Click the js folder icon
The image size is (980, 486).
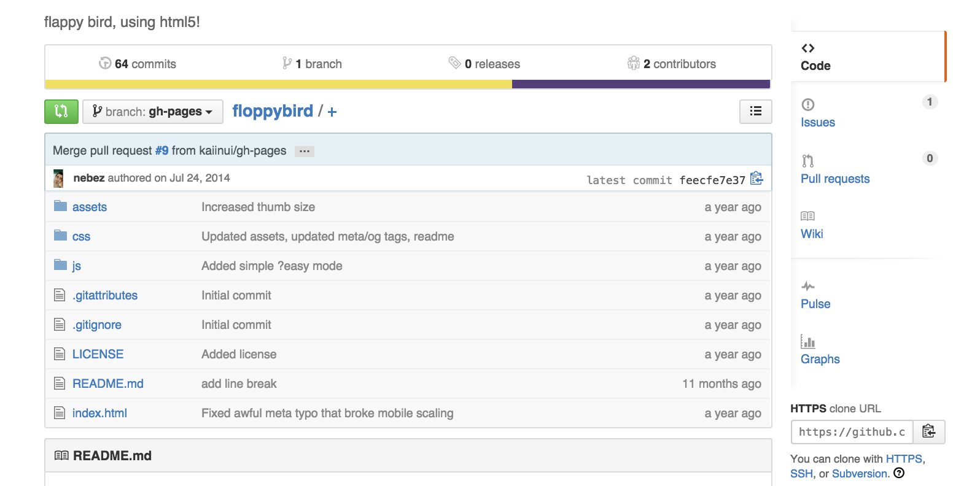tap(60, 265)
